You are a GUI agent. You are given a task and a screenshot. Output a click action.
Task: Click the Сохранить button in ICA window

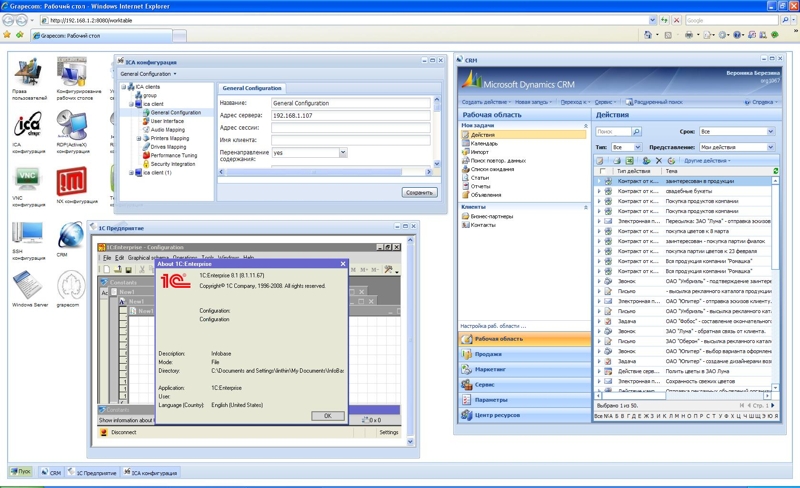pyautogui.click(x=419, y=192)
